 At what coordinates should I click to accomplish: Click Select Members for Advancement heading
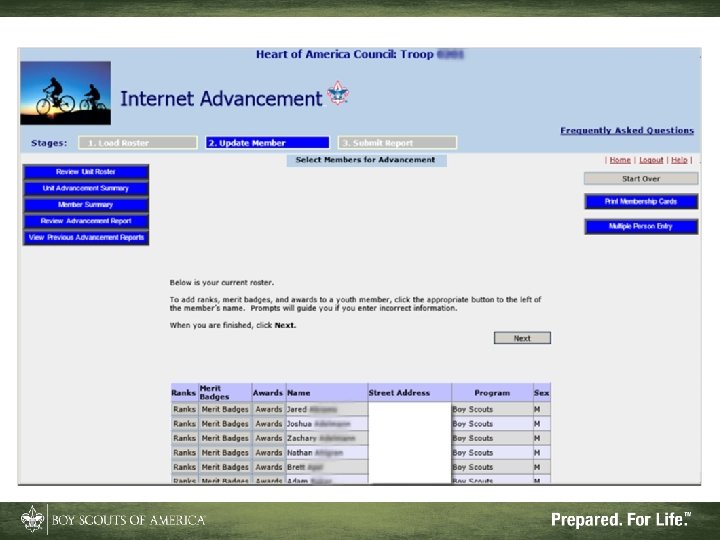(366, 160)
